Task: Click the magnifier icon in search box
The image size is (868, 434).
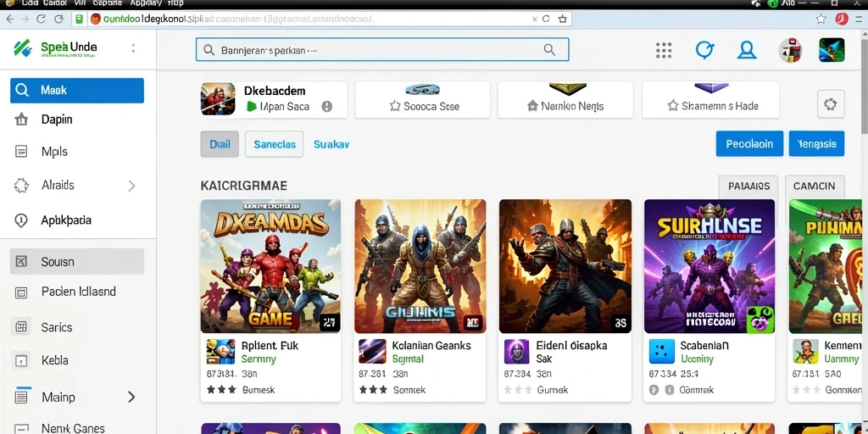Action: 549,50
